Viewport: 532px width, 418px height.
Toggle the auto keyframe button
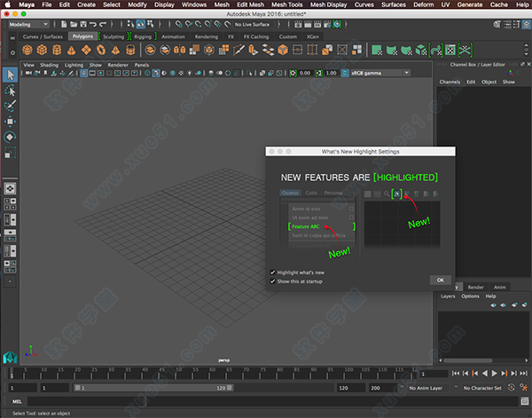512,388
